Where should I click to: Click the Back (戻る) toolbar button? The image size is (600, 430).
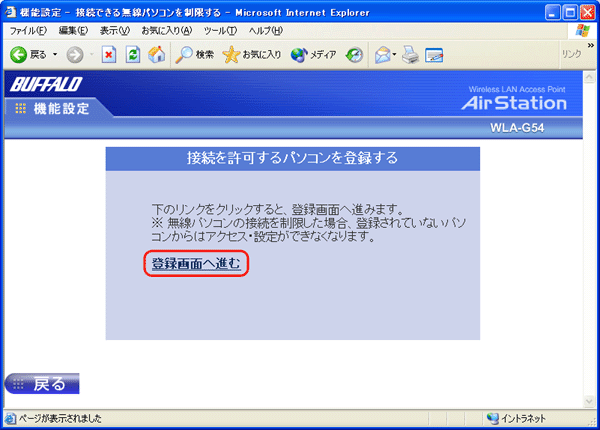[28, 54]
